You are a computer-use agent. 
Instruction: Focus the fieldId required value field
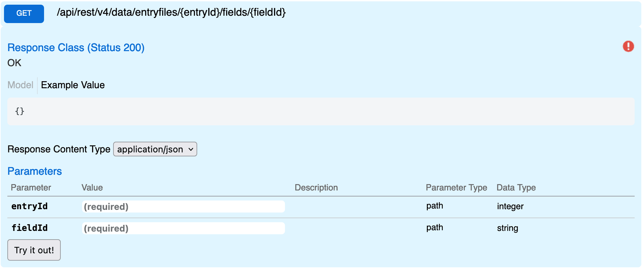coord(184,228)
